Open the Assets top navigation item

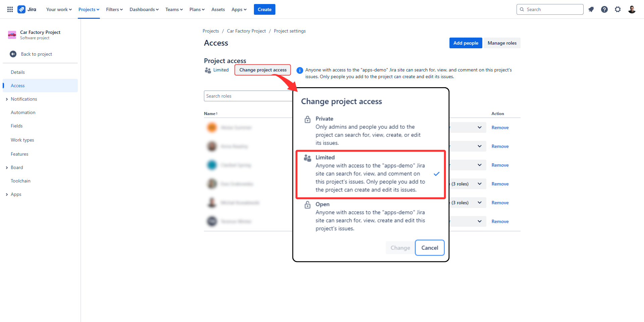[x=218, y=9]
